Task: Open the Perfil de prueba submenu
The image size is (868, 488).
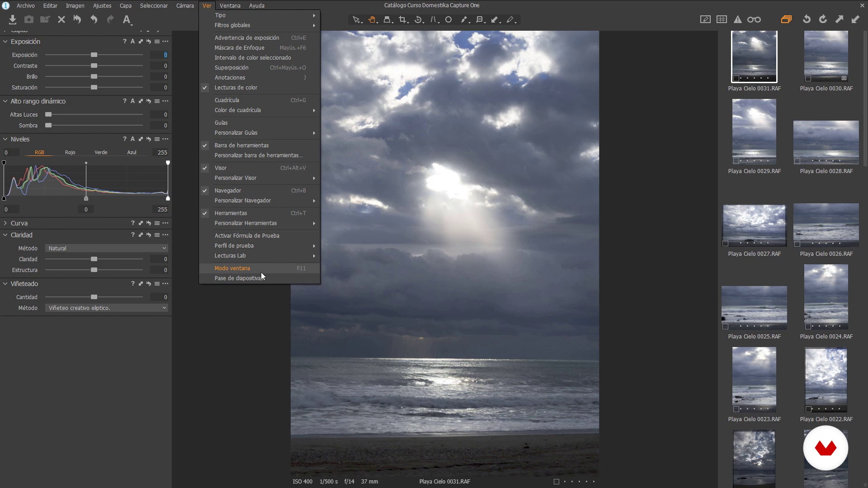Action: (x=259, y=246)
